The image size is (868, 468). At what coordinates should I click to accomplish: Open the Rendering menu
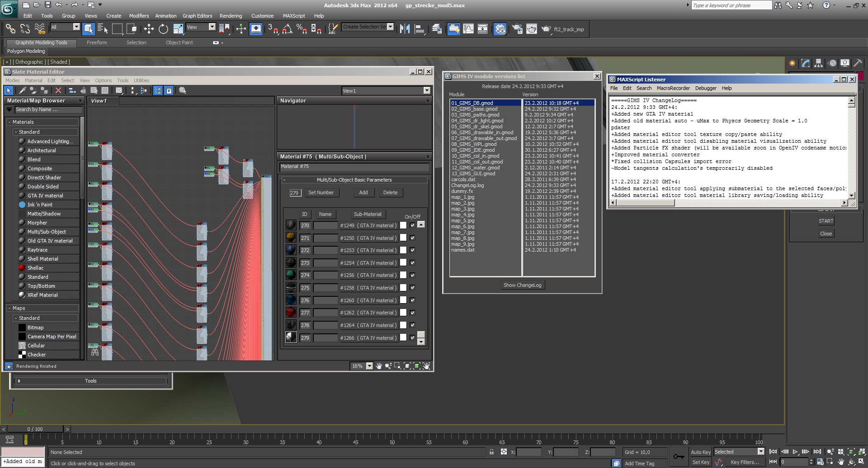click(231, 16)
